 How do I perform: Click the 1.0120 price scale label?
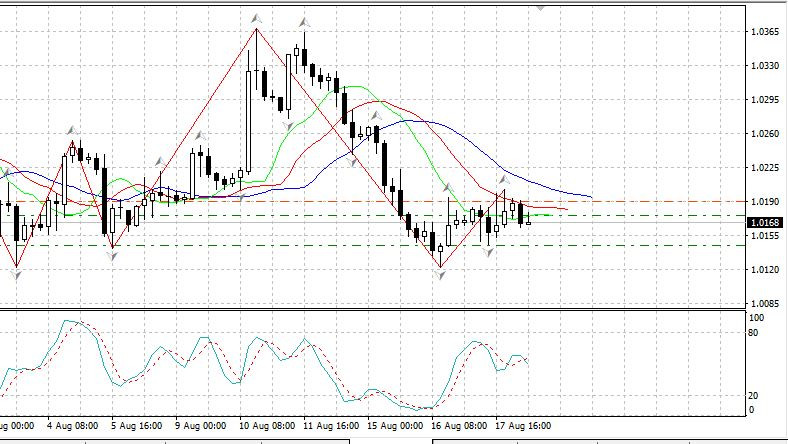(x=764, y=270)
